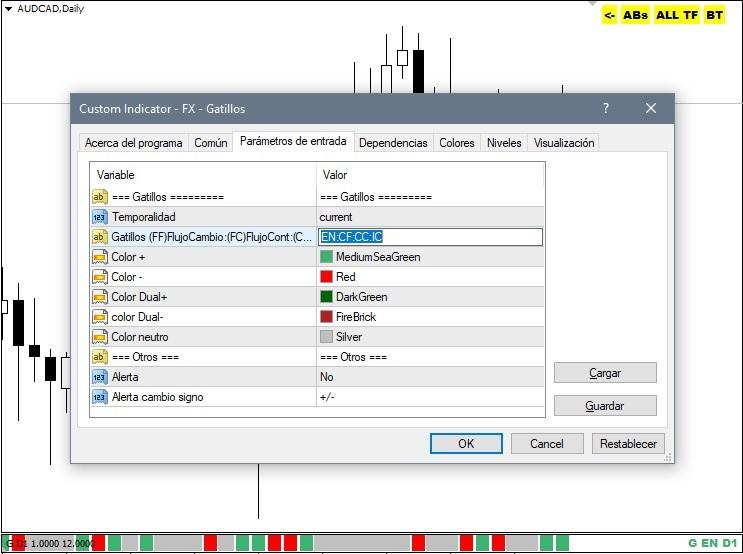
Task: Click the color icon beside 'Color Dual+'
Action: pyautogui.click(x=99, y=297)
